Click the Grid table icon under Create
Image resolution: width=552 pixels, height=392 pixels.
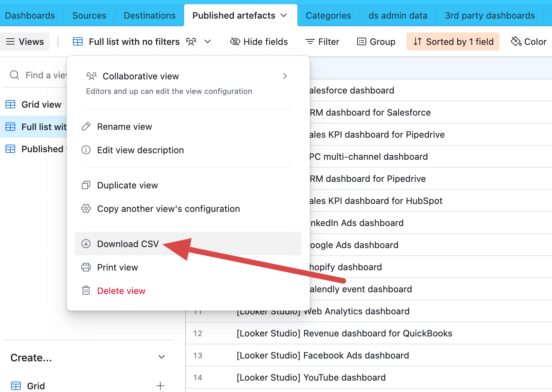16,386
